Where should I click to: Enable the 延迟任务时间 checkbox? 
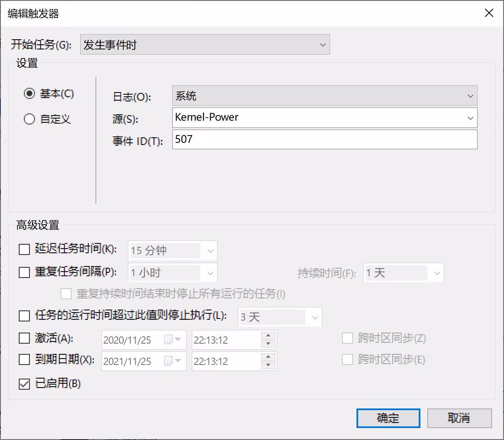click(x=24, y=249)
